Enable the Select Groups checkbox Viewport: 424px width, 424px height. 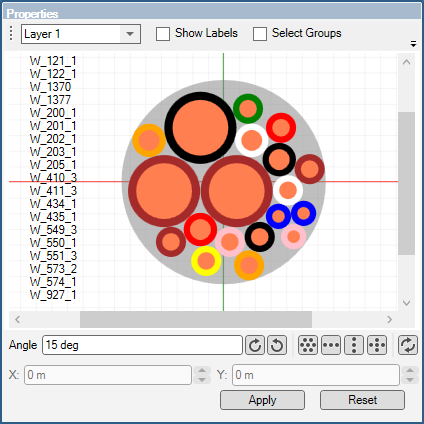(260, 34)
